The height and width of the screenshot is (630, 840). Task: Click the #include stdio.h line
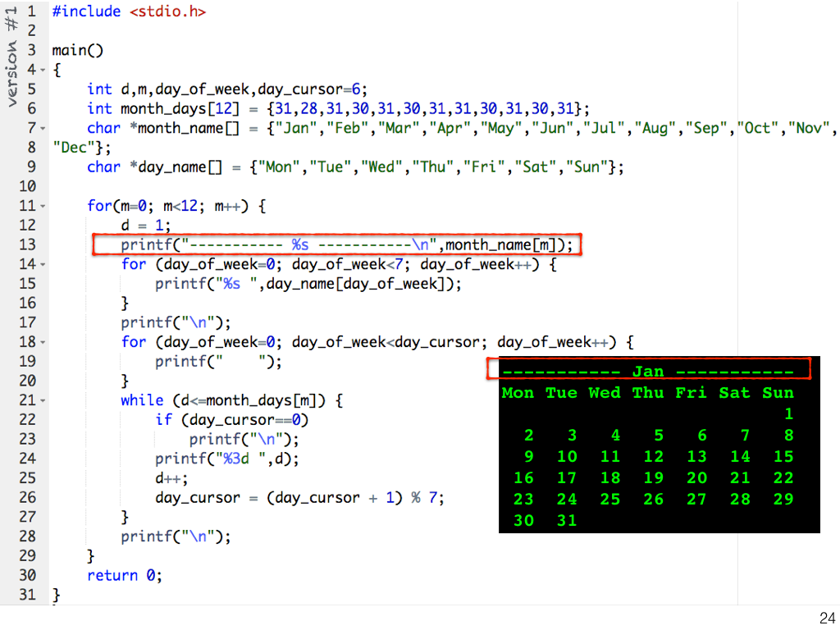[x=129, y=11]
